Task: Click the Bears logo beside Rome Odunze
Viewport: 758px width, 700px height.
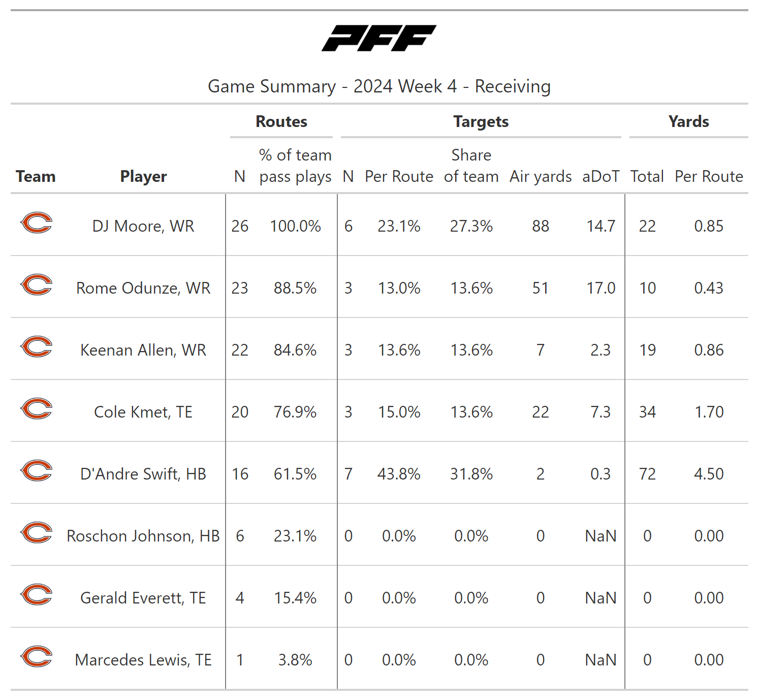Action: (36, 285)
